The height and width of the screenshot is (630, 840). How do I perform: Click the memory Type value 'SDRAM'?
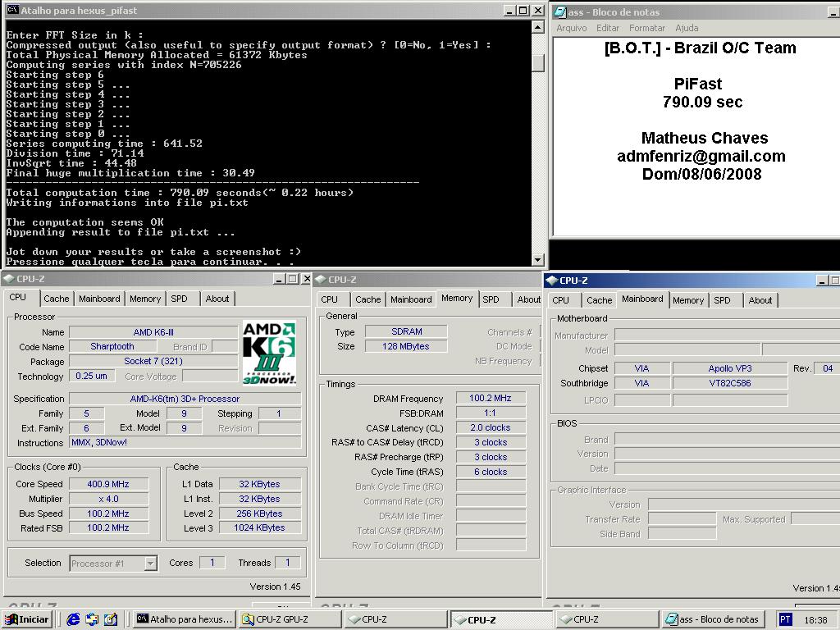[406, 331]
